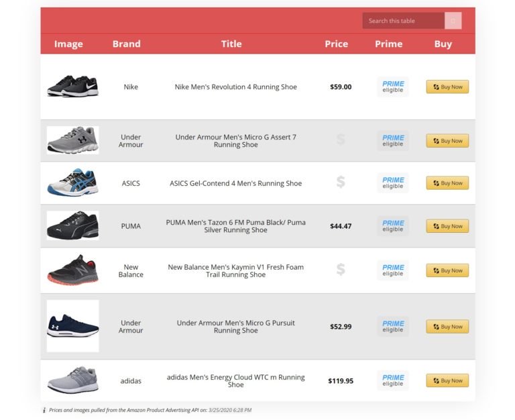Open the ASICS Gel-Contend 4 shoe image

point(72,182)
